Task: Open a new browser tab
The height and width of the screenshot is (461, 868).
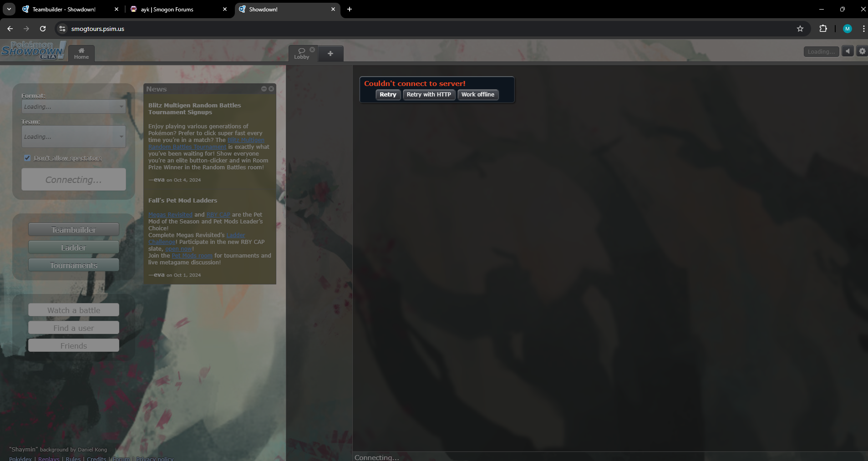Action: (350, 9)
